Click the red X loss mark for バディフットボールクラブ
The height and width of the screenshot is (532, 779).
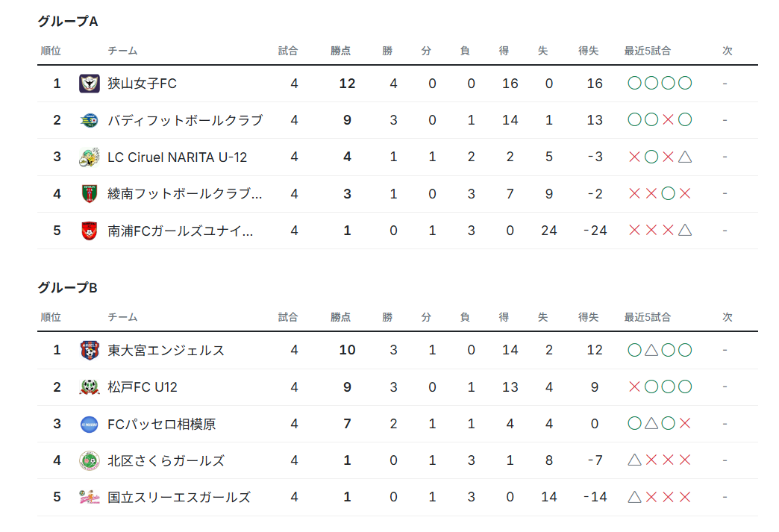pos(669,119)
